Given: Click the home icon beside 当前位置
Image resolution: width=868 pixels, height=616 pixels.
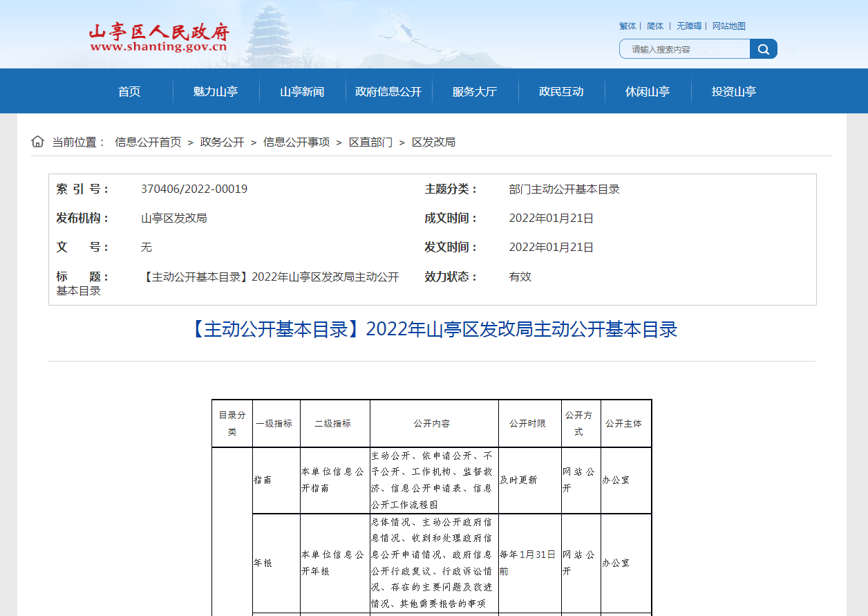Looking at the screenshot, I should tap(37, 142).
